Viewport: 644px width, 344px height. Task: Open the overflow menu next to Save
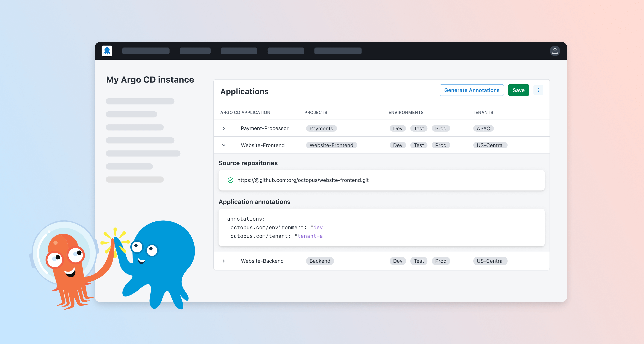click(539, 90)
